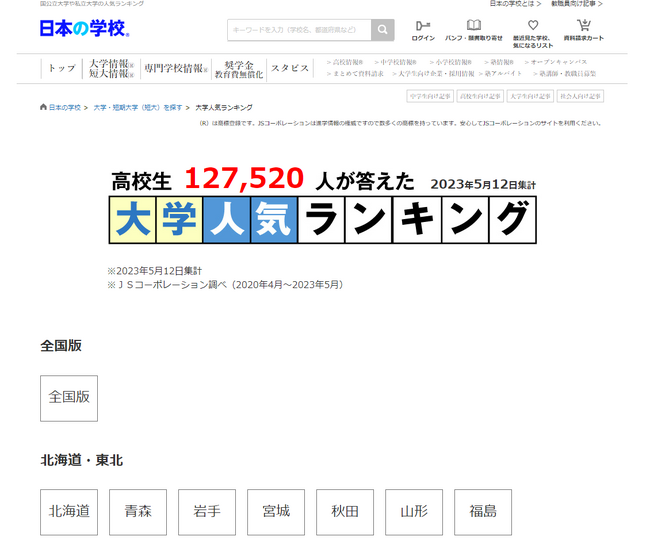Screen dimensions: 650x549
Task: Select the 福島 prefecture button
Action: (483, 512)
